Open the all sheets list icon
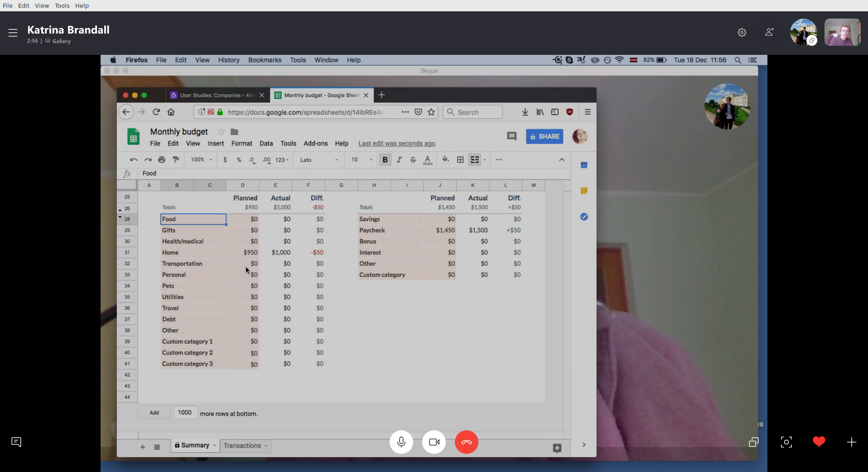868x472 pixels. coord(157,447)
